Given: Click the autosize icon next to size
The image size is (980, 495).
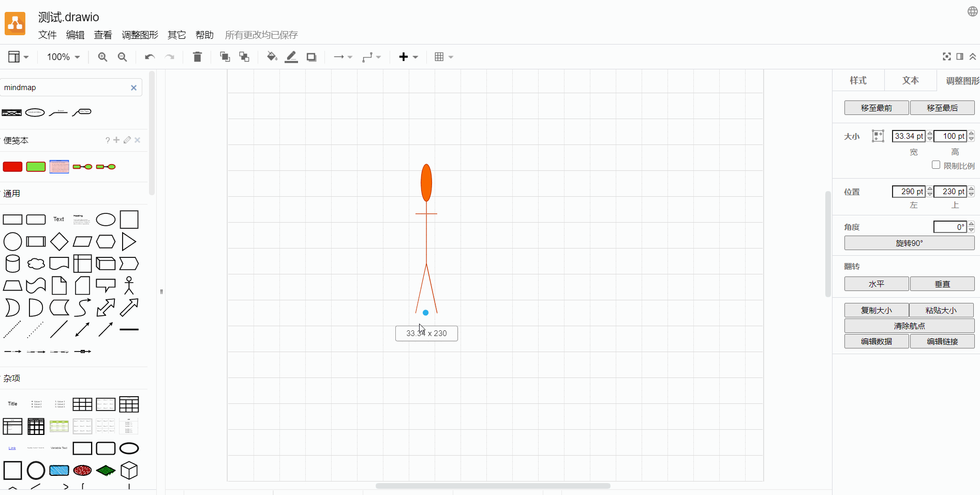Looking at the screenshot, I should pyautogui.click(x=878, y=136).
